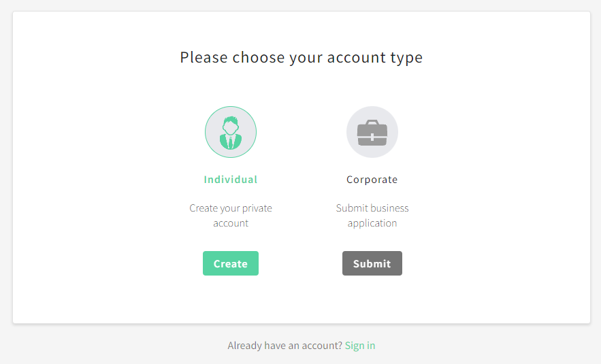This screenshot has height=364, width=601.
Task: Tap the man-with-tie icon above Individual
Action: 231,132
